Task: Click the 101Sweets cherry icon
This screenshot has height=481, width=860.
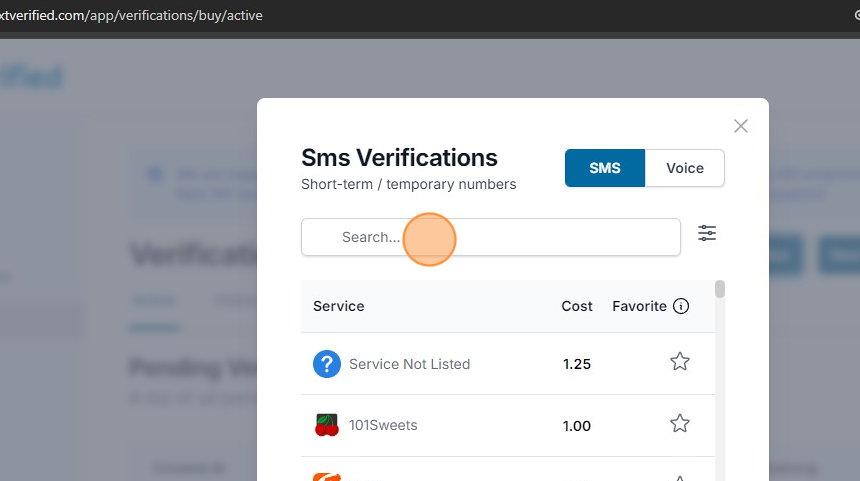Action: (x=327, y=425)
